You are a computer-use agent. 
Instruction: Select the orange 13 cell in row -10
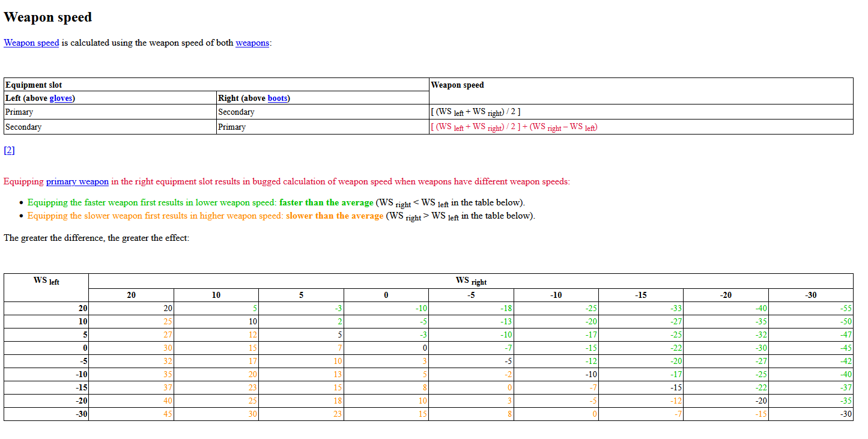[x=301, y=374]
